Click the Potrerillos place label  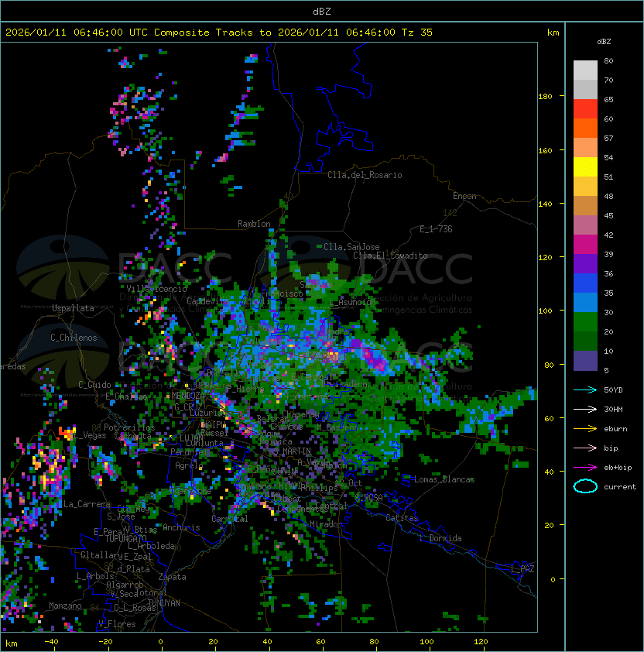point(129,427)
